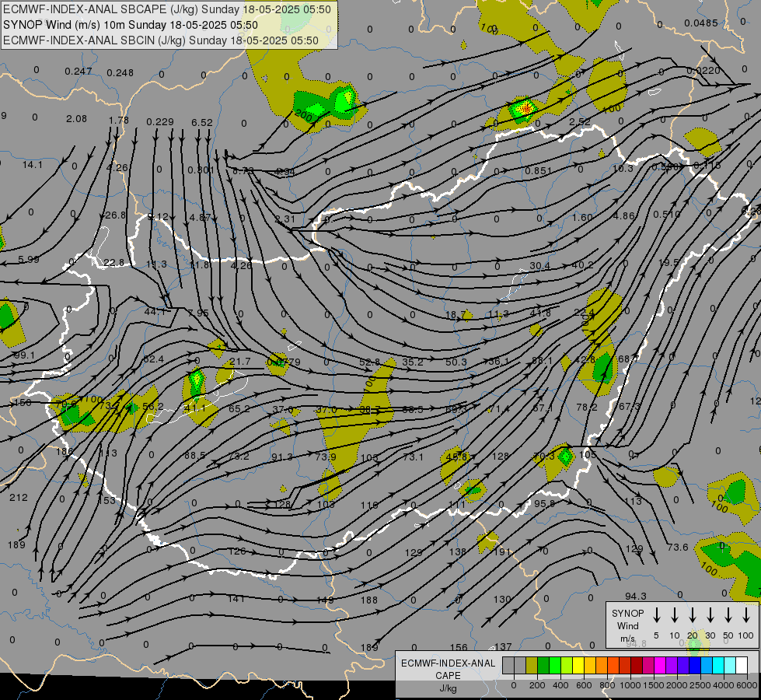Select the bright magenta CAPE legend swatch
This screenshot has height=700, width=761.
coord(660,666)
